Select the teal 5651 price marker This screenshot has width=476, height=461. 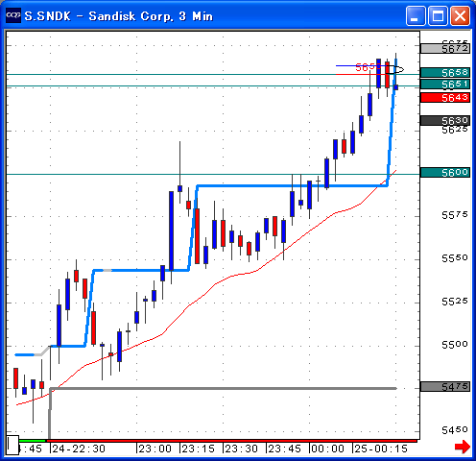coord(445,85)
